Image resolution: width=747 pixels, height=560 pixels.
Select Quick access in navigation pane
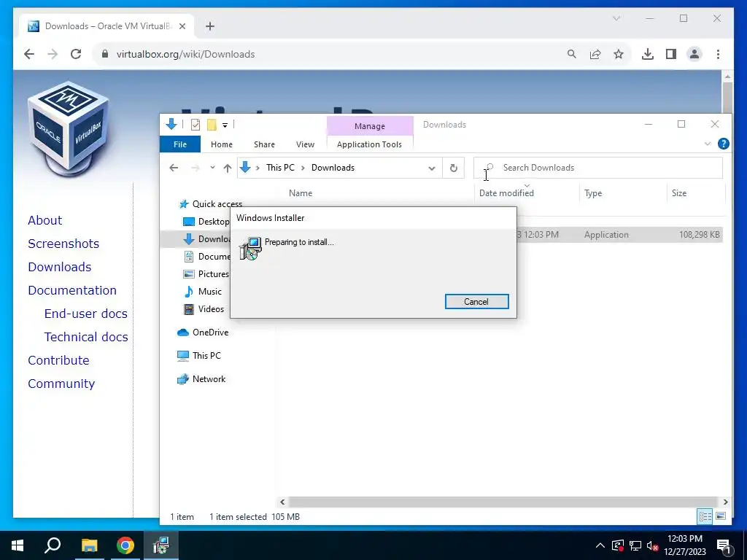click(x=217, y=204)
